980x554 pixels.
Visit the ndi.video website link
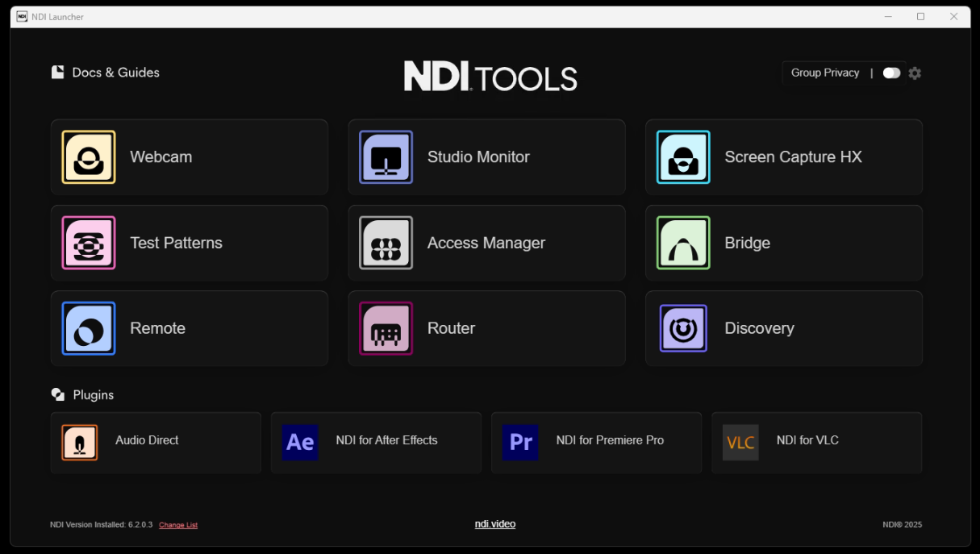[x=494, y=523]
